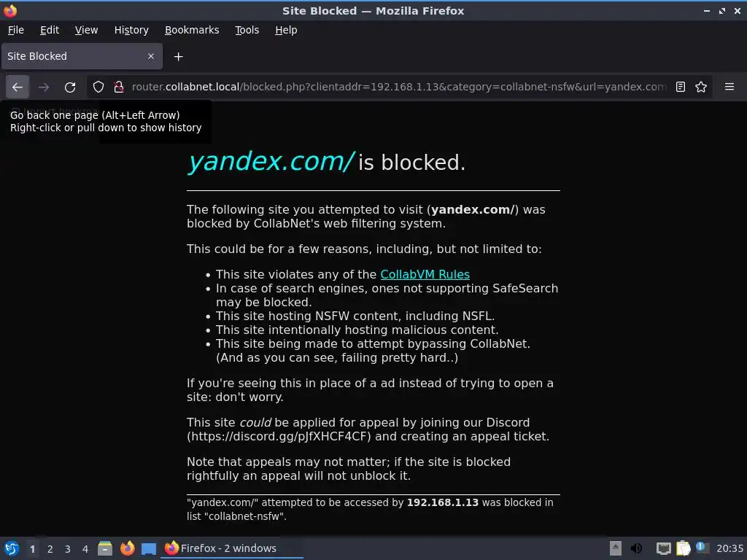Click the "failing pretty hard" line
This screenshot has height=560, width=747.
pos(337,357)
